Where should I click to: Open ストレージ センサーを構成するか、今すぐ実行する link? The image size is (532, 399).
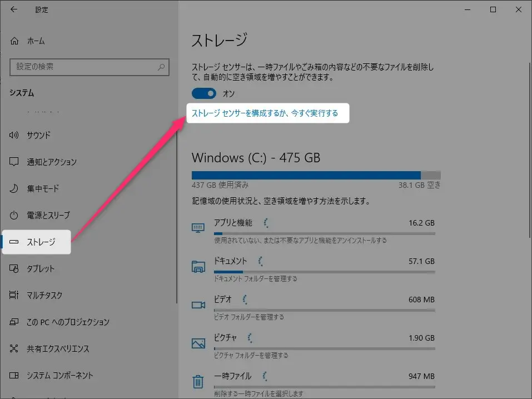tap(265, 113)
